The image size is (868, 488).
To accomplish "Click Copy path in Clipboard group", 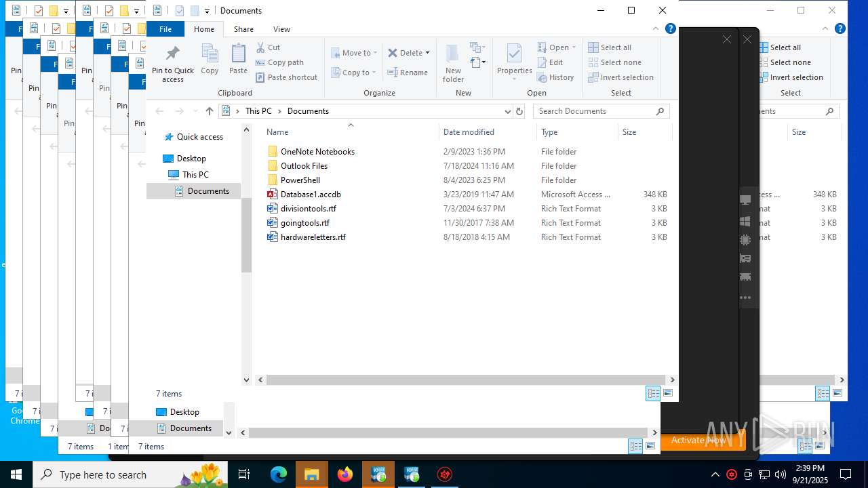I will point(279,62).
